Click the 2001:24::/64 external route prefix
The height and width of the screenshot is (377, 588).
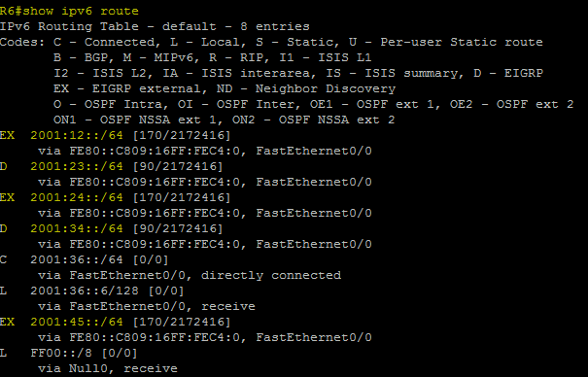(77, 197)
